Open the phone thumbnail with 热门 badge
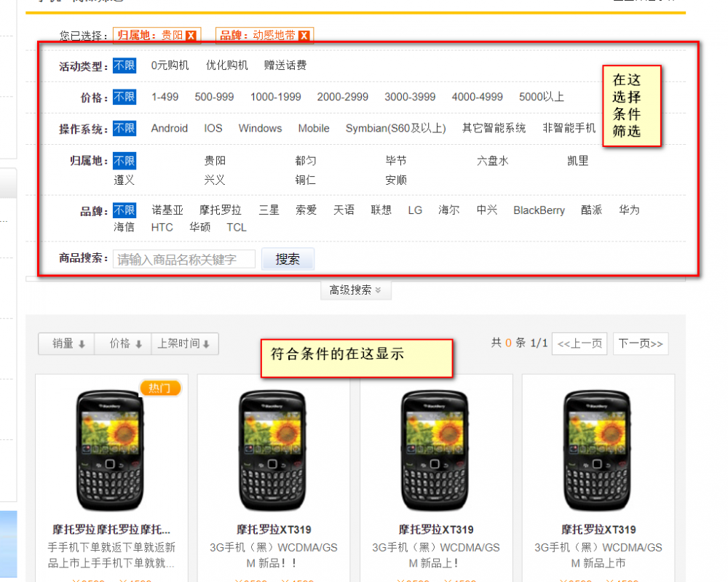The height and width of the screenshot is (582, 728). tap(111, 450)
